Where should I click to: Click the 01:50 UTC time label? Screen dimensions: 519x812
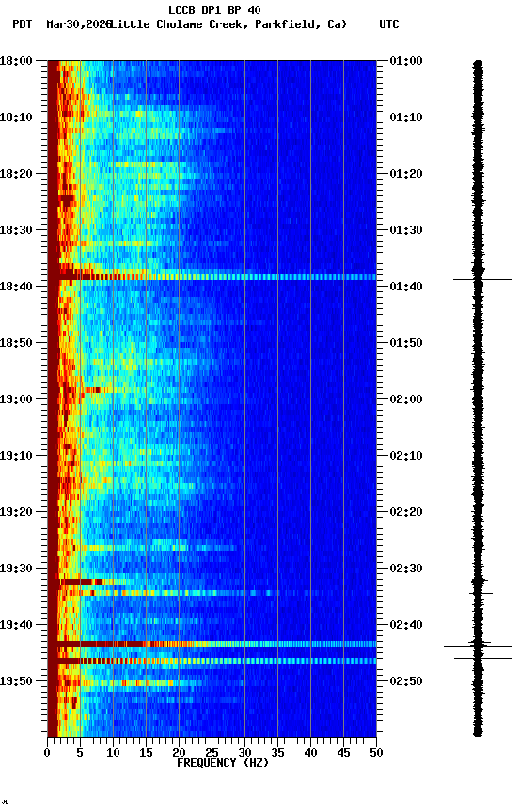coord(406,343)
